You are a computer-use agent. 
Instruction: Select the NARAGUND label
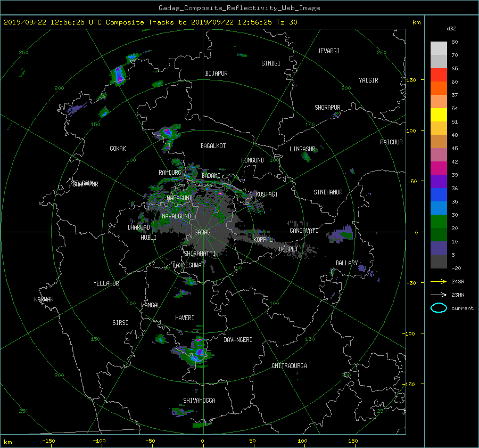click(180, 198)
